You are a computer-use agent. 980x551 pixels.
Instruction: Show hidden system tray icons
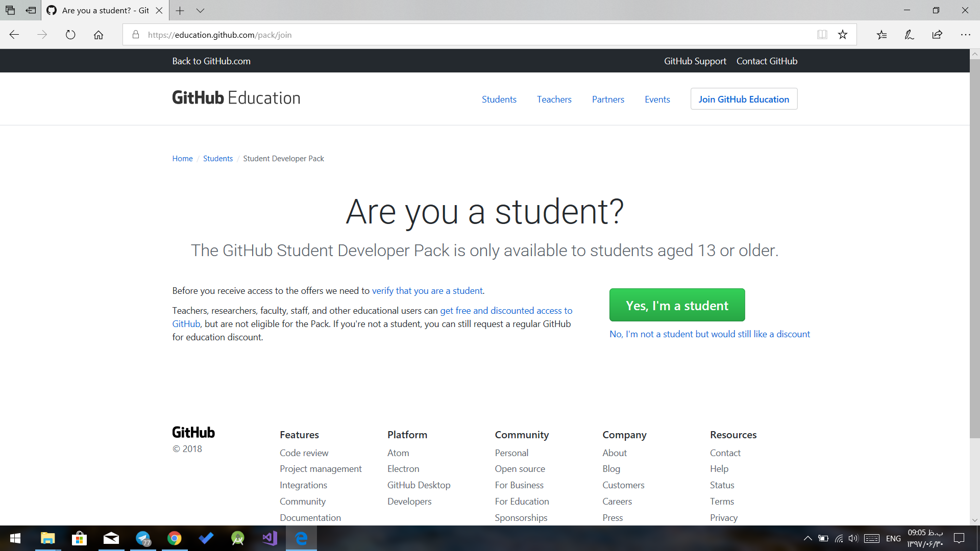pyautogui.click(x=807, y=538)
